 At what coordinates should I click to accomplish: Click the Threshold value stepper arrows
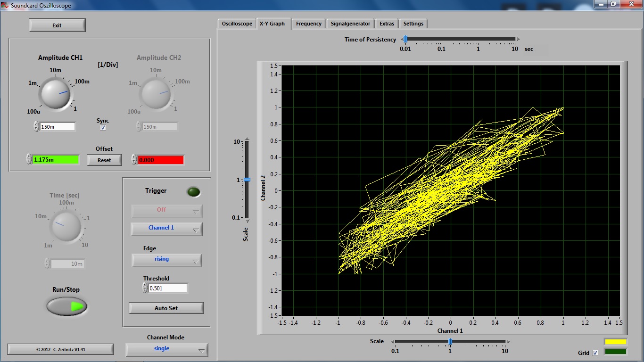click(x=145, y=288)
